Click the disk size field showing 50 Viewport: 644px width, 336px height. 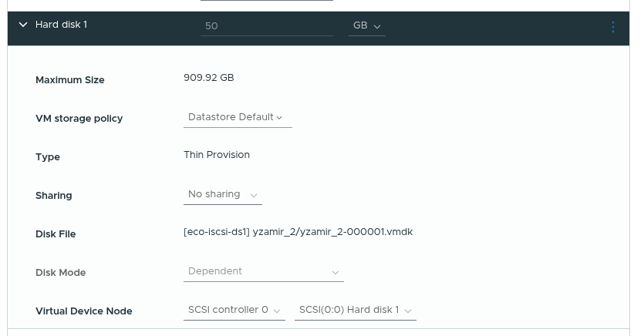tap(266, 26)
